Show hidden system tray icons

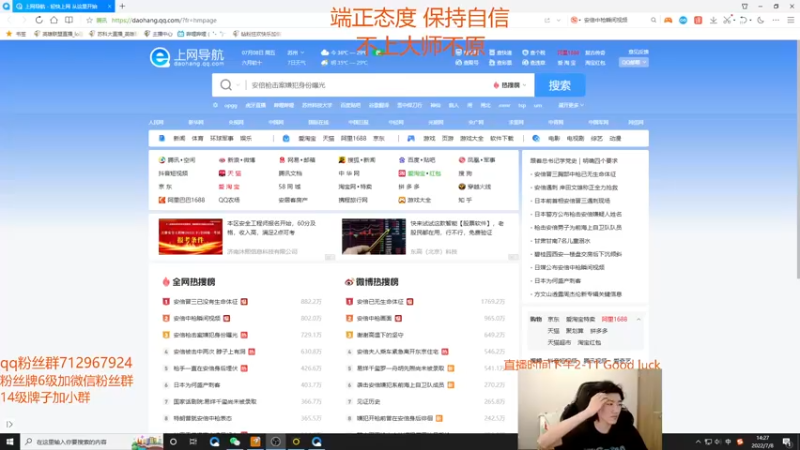coord(697,442)
